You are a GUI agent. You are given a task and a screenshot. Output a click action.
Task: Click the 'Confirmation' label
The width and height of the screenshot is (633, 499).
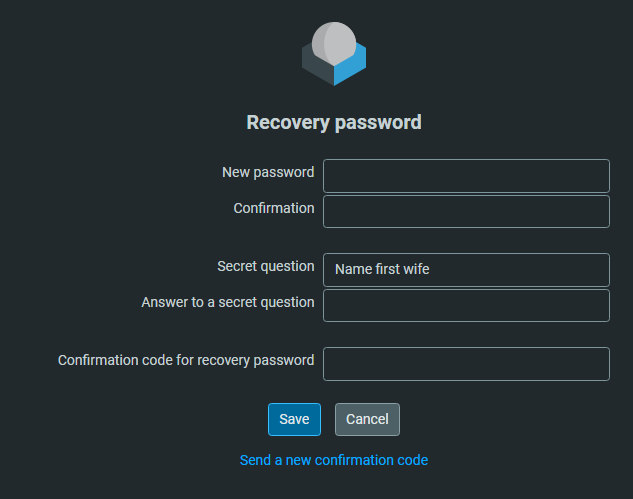(x=274, y=208)
